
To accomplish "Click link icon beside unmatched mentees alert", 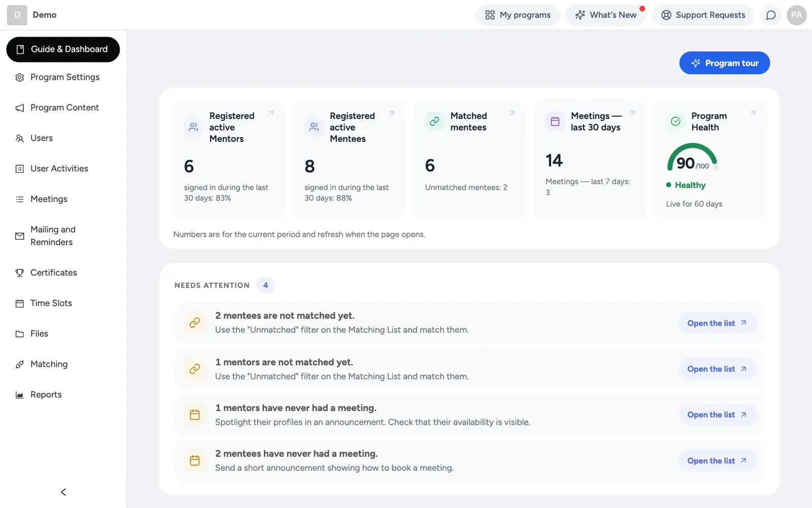I will coord(194,323).
